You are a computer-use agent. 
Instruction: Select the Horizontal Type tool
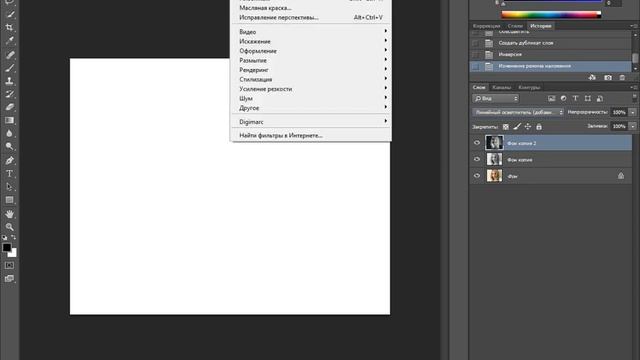(x=10, y=173)
